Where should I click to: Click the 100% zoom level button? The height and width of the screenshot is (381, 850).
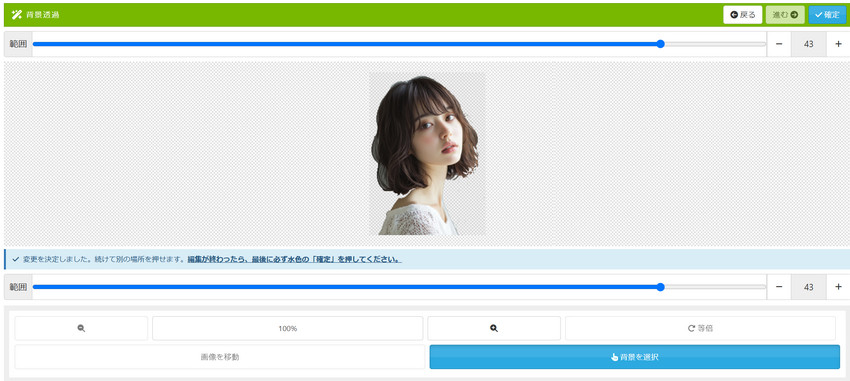[x=288, y=328]
